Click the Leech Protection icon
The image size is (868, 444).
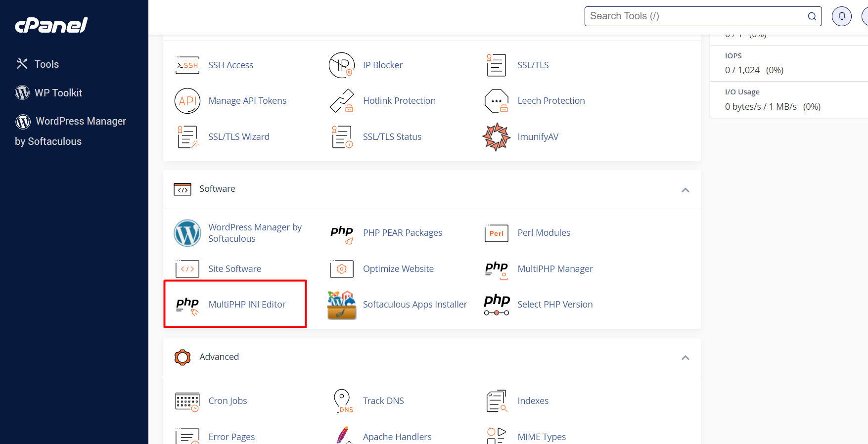[497, 101]
